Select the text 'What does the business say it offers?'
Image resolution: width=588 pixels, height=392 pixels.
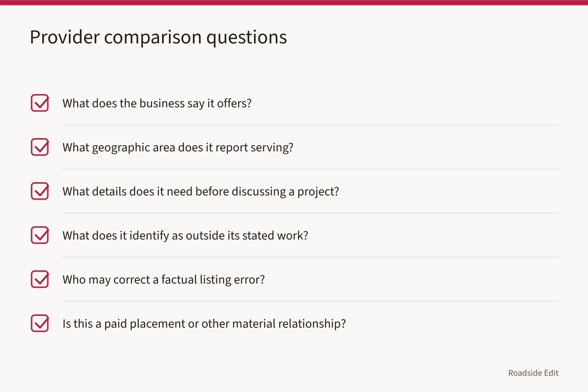point(157,103)
